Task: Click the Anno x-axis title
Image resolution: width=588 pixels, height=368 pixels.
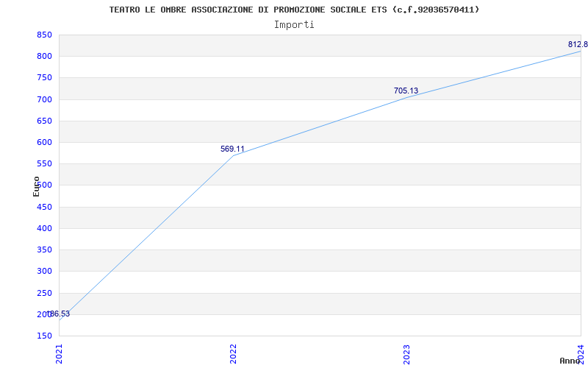Action: [x=571, y=361]
